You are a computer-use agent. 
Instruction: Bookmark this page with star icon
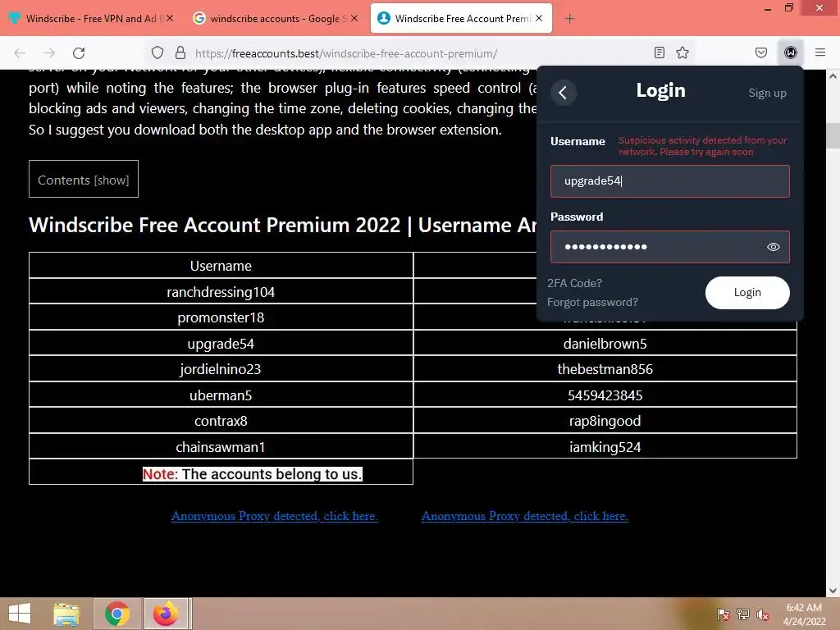pos(682,52)
